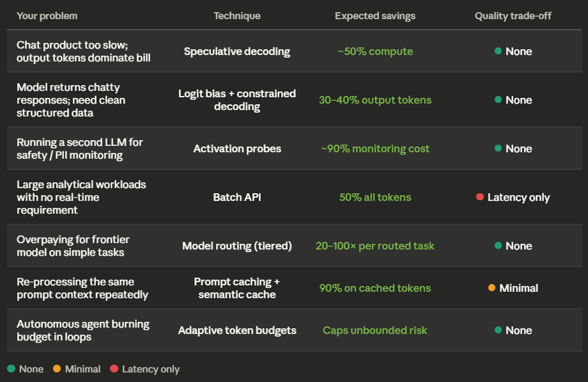Click green dot in Adaptive token budgets row
Screen dimensions: 588x382
pyautogui.click(x=498, y=330)
